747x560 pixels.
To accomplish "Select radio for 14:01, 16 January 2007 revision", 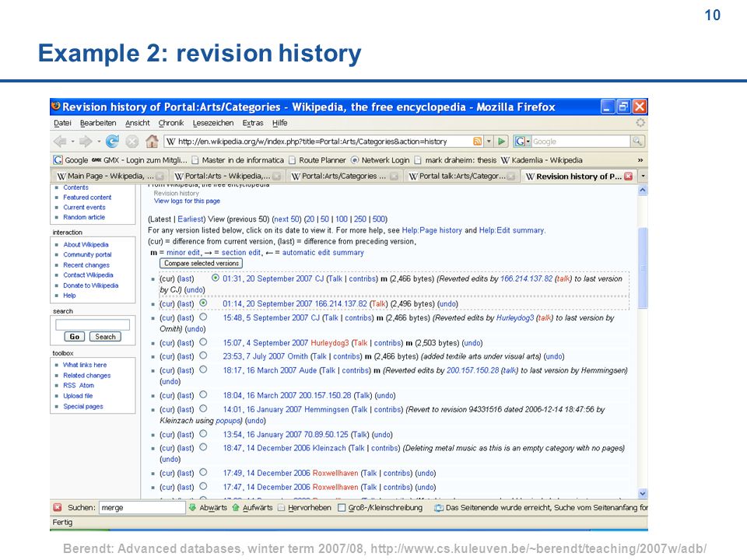I will pos(203,408).
